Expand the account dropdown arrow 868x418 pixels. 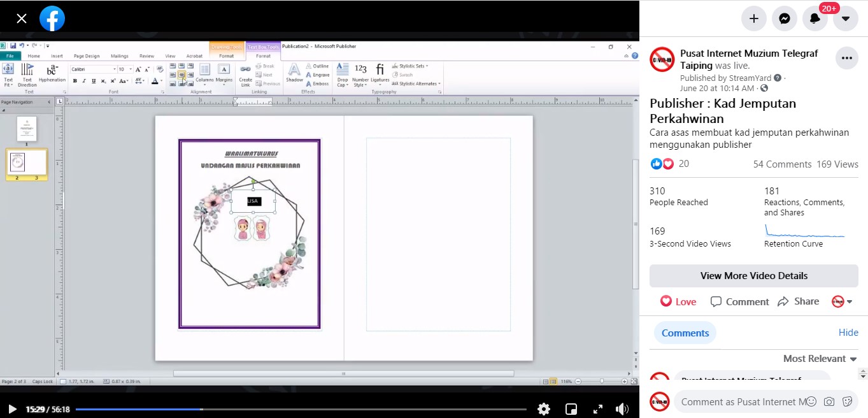(846, 18)
